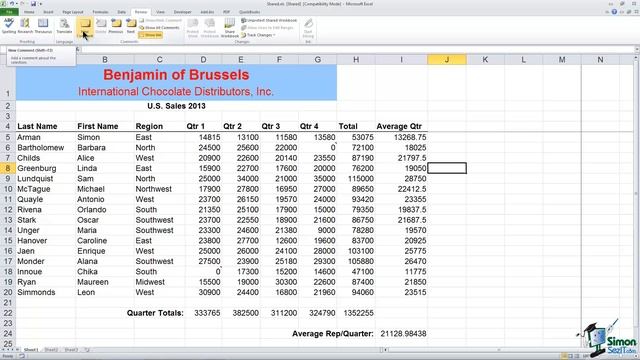Run the Spelling check tool
640x360 pixels.
[x=9, y=26]
